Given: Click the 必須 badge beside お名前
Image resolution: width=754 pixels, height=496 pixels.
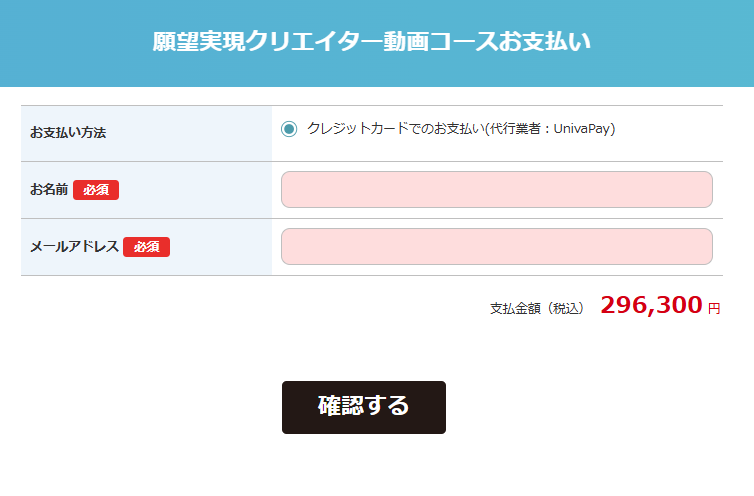Looking at the screenshot, I should pyautogui.click(x=96, y=190).
